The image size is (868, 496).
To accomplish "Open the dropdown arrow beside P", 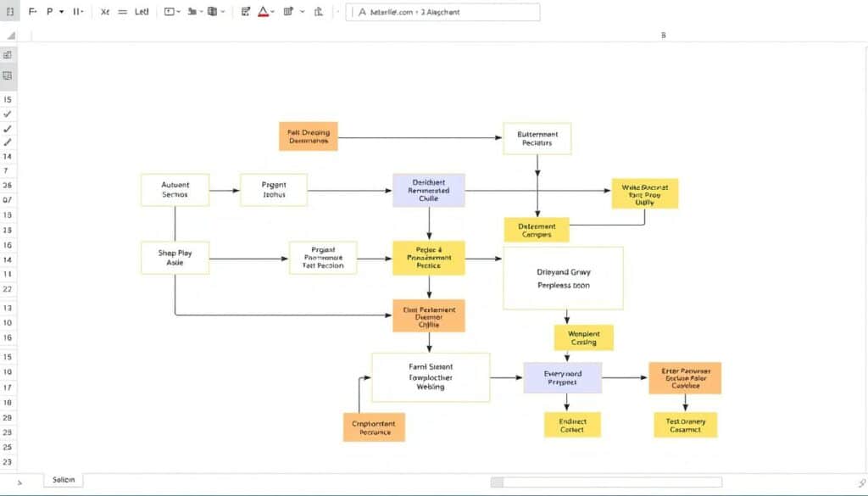I will click(61, 12).
